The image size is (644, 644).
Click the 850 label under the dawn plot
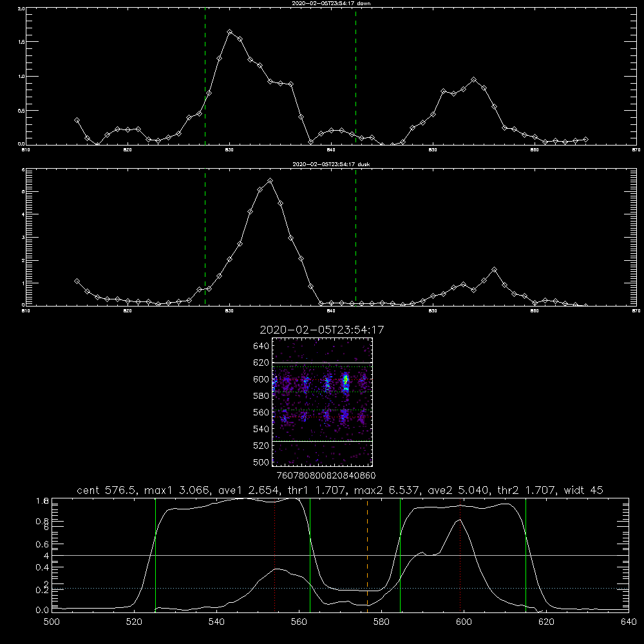point(433,150)
